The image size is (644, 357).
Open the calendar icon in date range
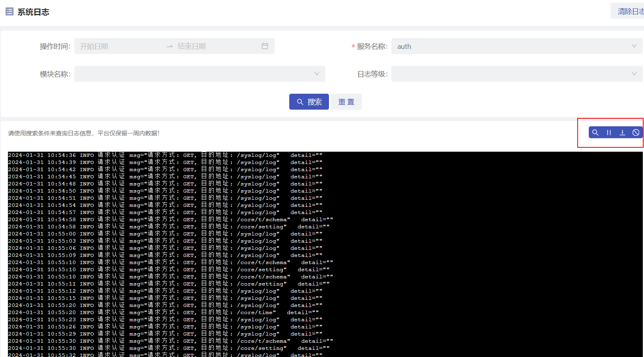point(265,46)
